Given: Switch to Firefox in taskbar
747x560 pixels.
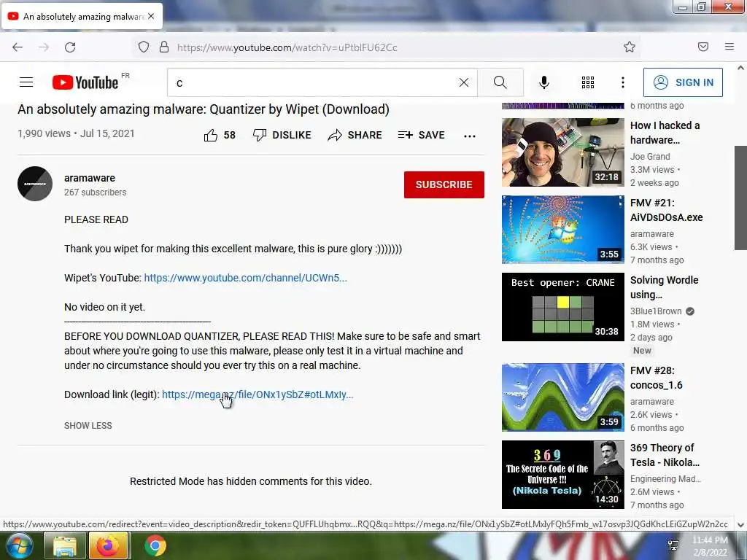Looking at the screenshot, I should [108, 545].
